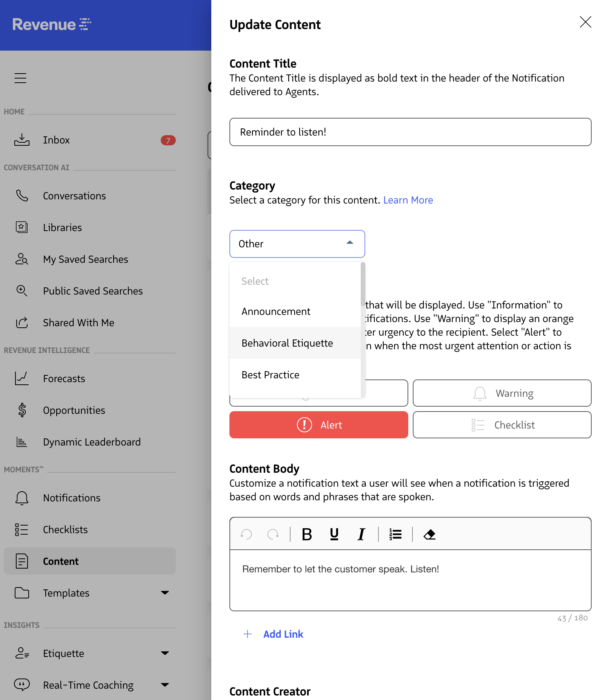Click the Checklists icon in sidebar
Viewport: 609px width, 700px height.
[x=22, y=529]
